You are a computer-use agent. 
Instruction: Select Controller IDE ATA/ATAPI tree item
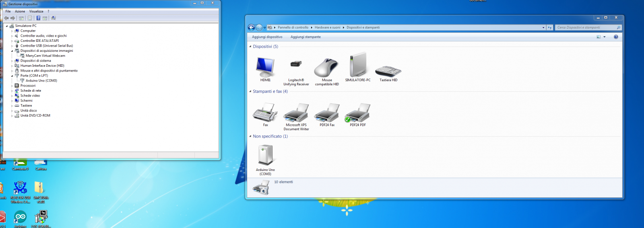(x=39, y=41)
